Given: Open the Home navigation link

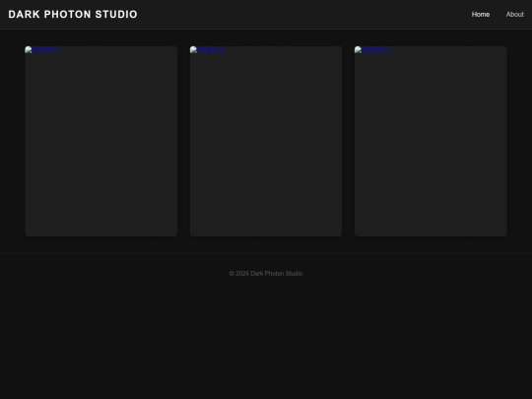Looking at the screenshot, I should pyautogui.click(x=481, y=14).
